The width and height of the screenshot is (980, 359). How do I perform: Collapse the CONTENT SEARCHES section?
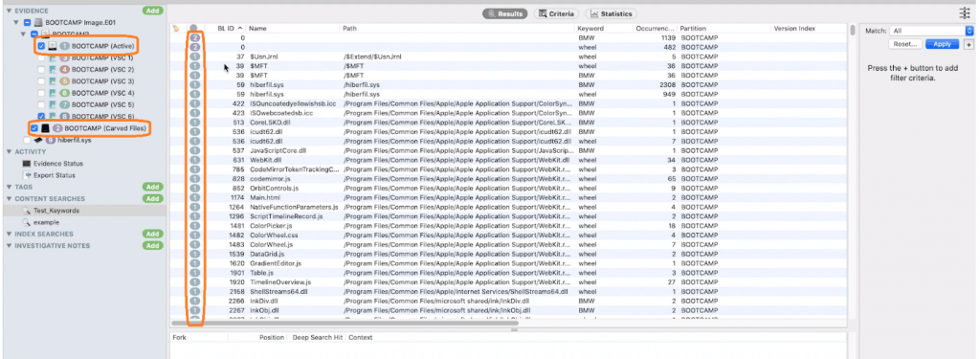tap(10, 199)
